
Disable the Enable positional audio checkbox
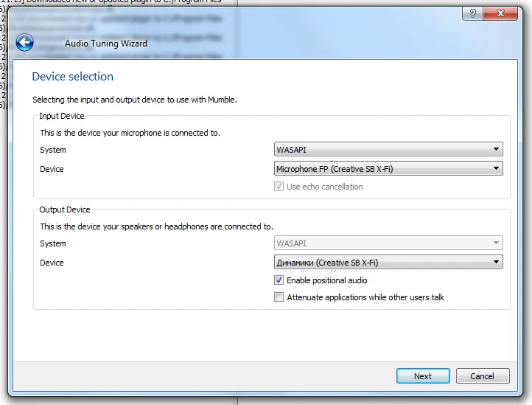(279, 280)
